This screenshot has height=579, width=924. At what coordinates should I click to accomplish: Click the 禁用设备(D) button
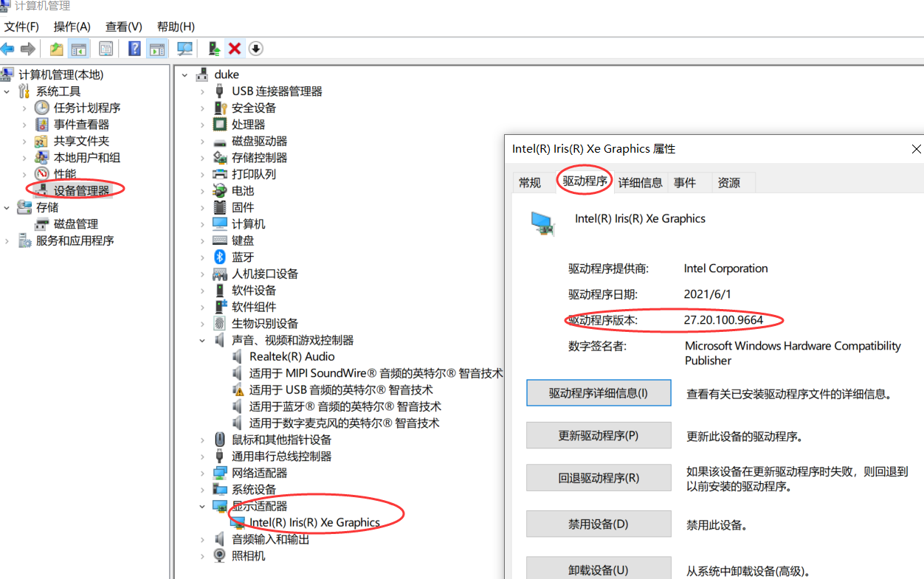point(599,524)
